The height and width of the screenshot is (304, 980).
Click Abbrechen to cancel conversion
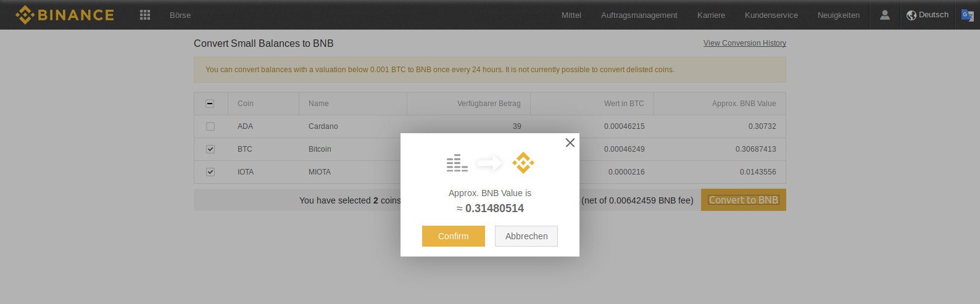click(526, 236)
